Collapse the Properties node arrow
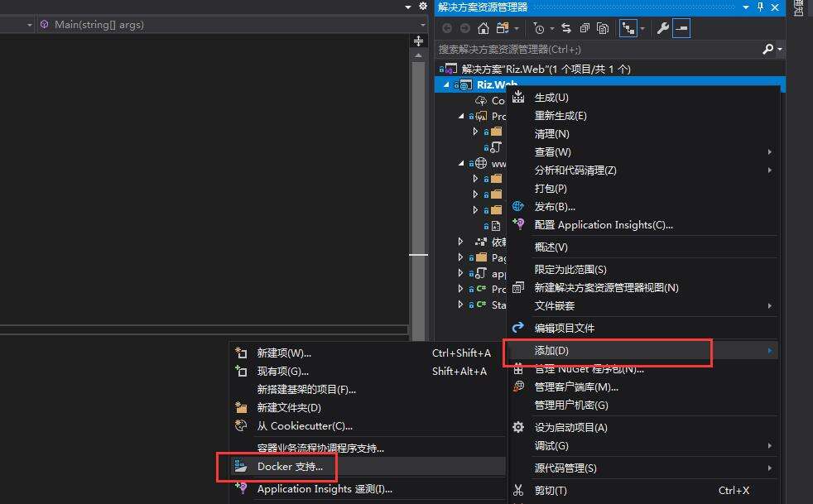The image size is (813, 504). tap(461, 116)
